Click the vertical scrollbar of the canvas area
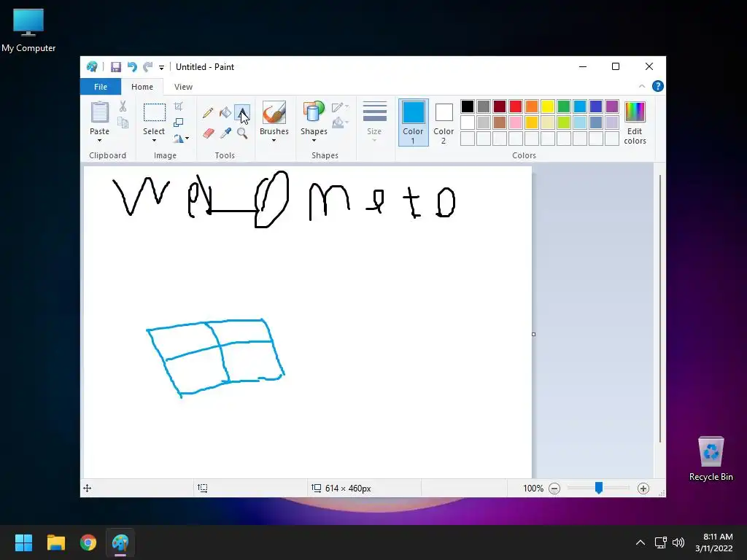This screenshot has height=560, width=747. (660, 308)
